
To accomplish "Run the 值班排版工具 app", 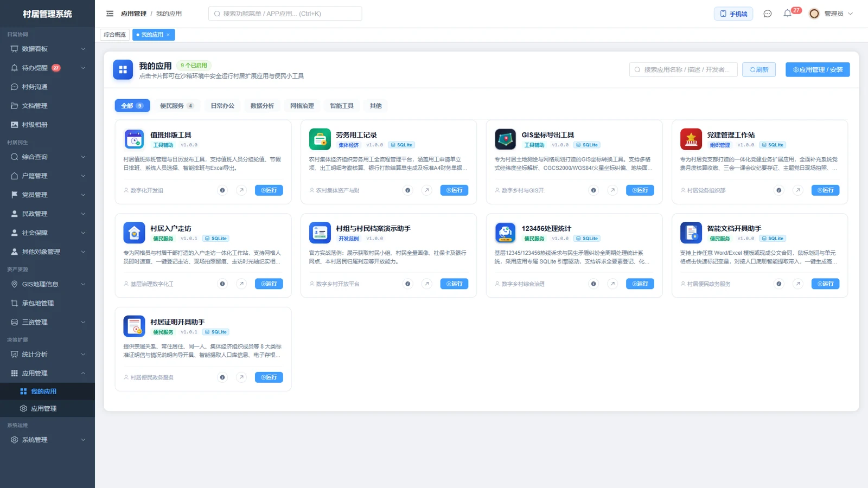I will pos(269,190).
